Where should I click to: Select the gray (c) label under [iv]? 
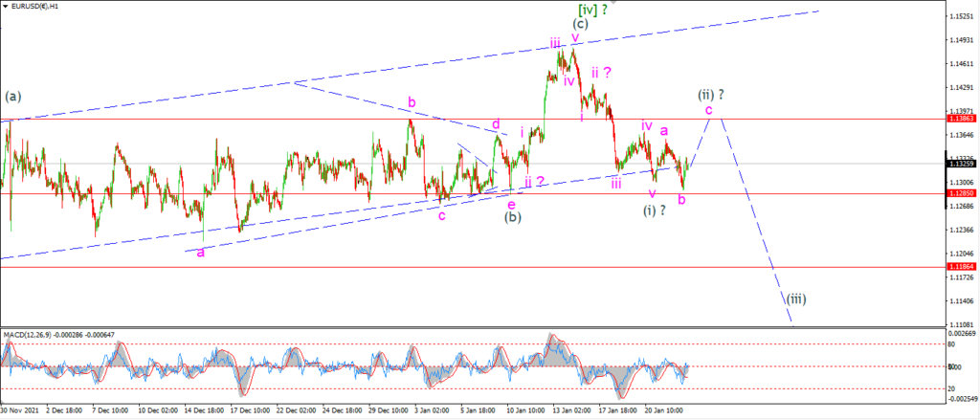[580, 24]
